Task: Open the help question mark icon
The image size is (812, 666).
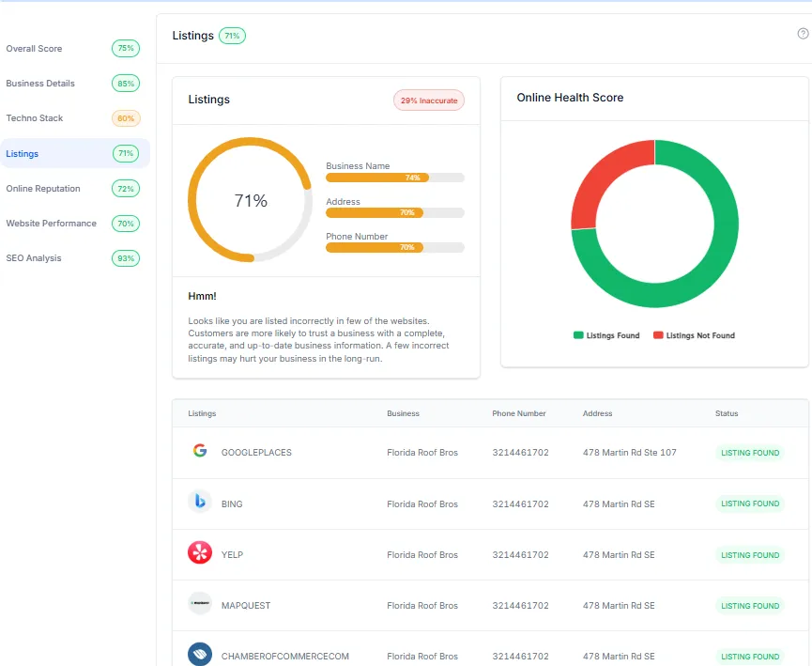Action: (x=803, y=34)
